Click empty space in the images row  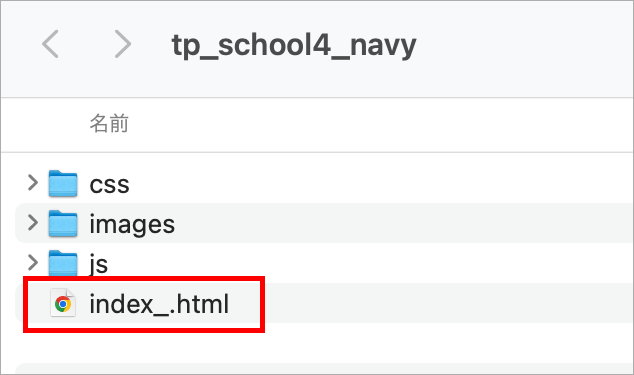click(404, 223)
